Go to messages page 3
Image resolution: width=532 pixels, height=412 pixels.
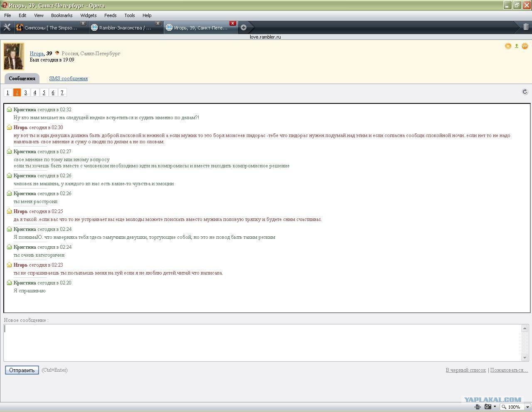[x=26, y=93]
